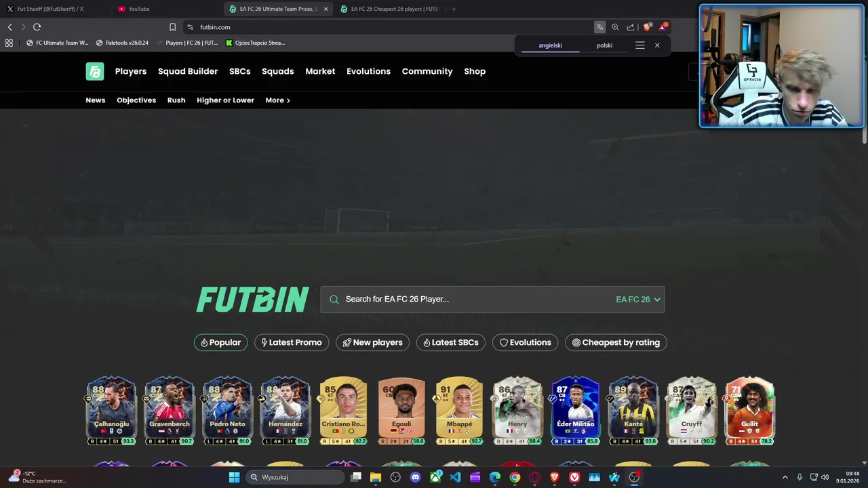This screenshot has width=868, height=488.
Task: Open the Mbappé player card
Action: point(460,411)
